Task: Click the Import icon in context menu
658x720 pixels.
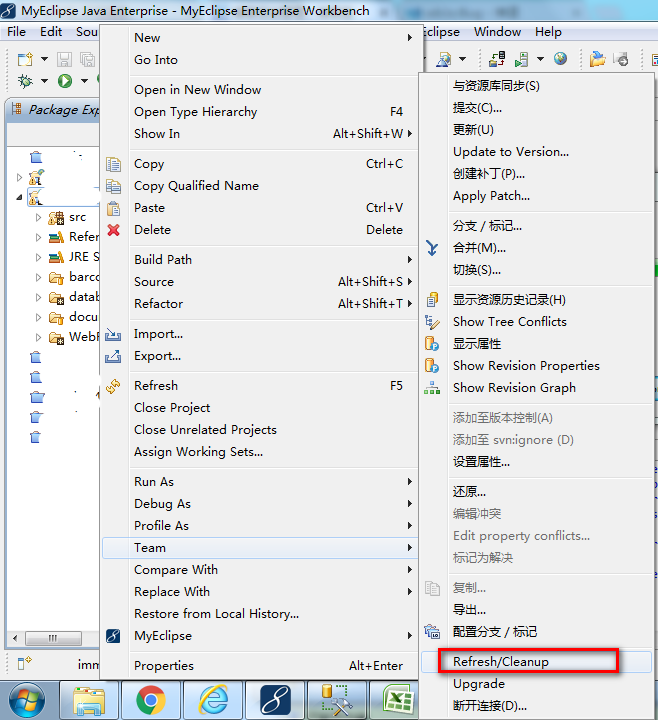Action: point(113,334)
